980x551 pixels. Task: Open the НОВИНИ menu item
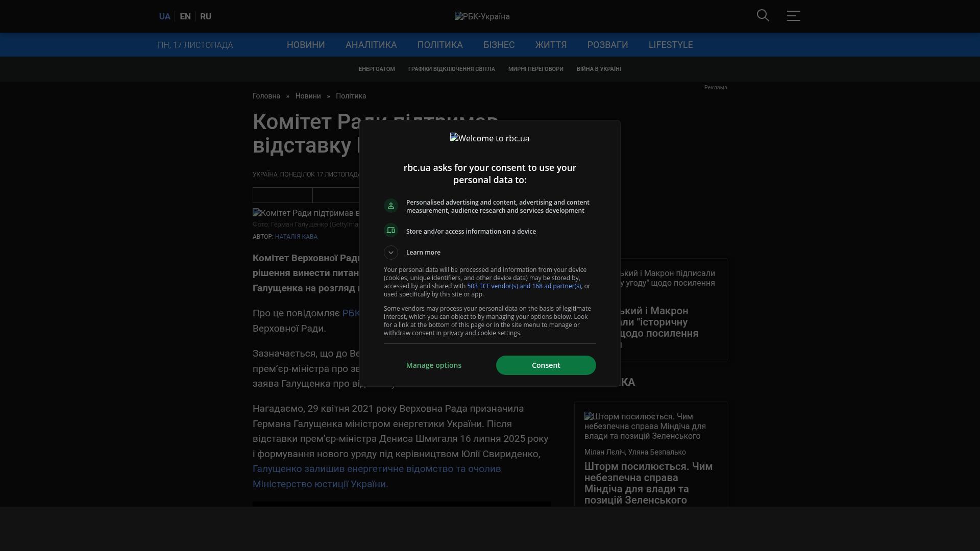306,45
